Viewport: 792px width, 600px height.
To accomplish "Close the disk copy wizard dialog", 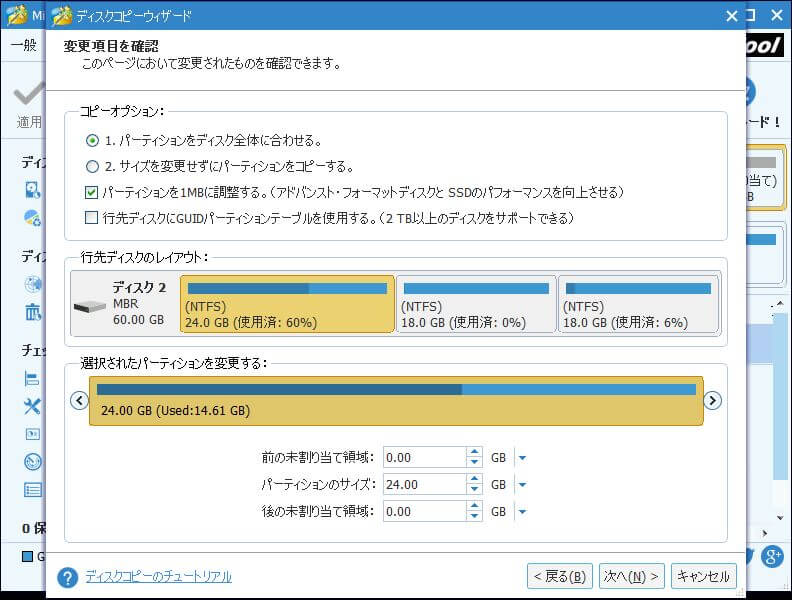I will [731, 16].
